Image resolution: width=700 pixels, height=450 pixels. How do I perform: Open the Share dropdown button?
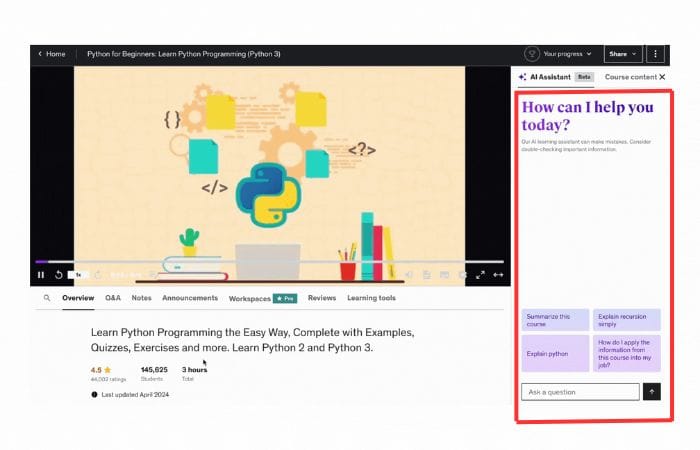[x=623, y=54]
